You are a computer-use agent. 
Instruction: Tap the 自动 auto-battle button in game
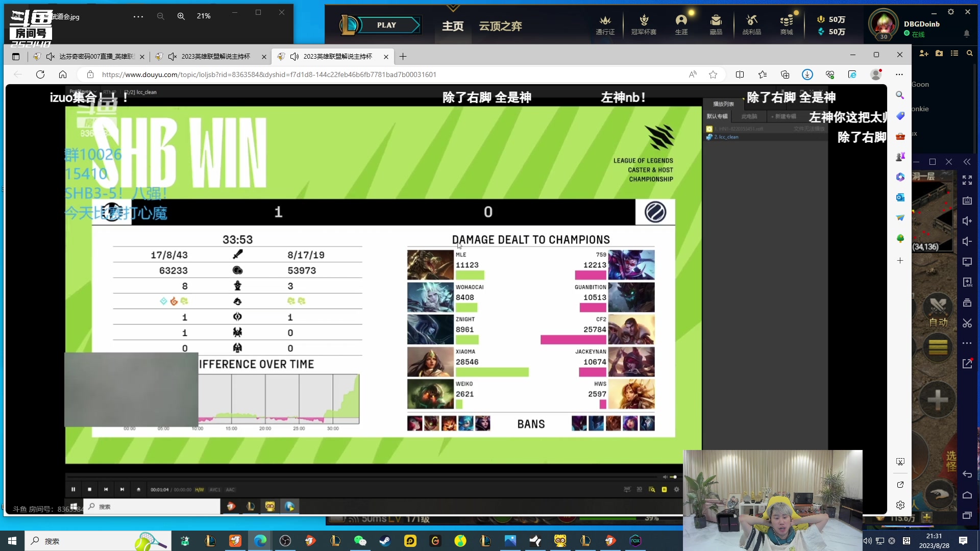(x=938, y=310)
